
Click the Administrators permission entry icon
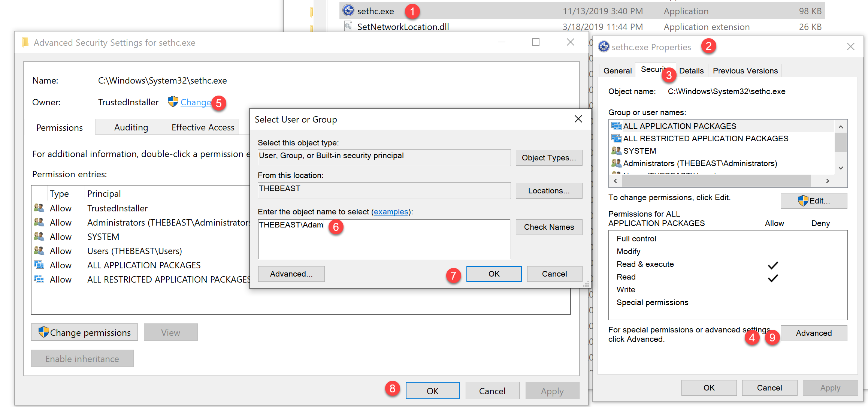pos(39,222)
